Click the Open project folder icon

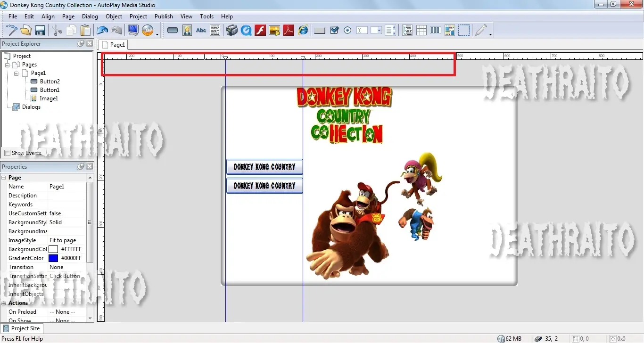pos(26,30)
